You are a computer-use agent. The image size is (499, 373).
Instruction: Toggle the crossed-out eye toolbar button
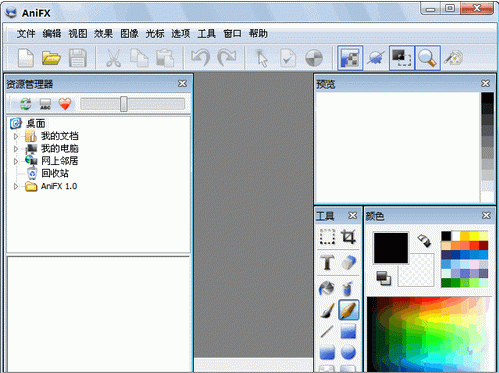[376, 58]
